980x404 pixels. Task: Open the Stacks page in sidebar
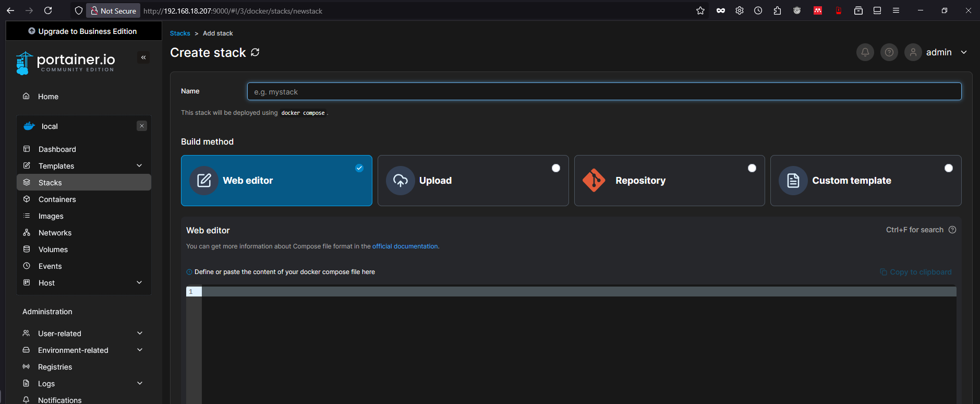[84, 182]
